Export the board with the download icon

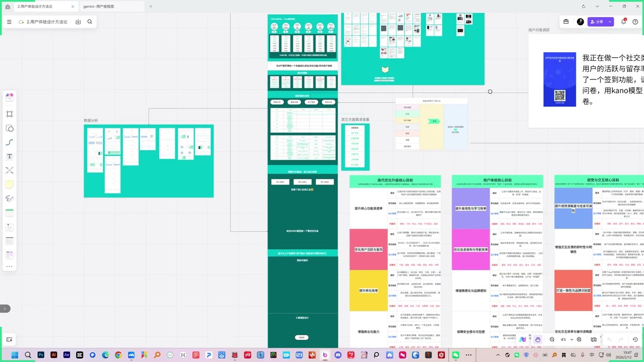point(78,22)
